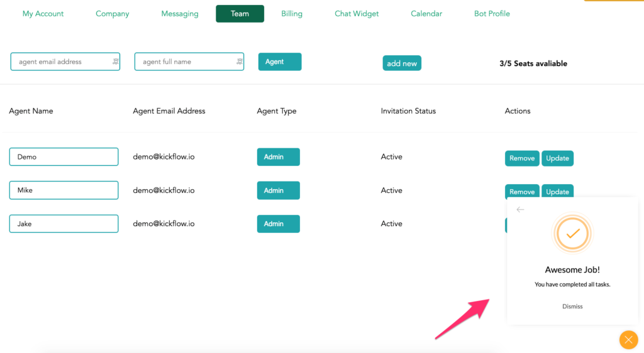Click Mike row email demo@kickflow.io
The image size is (644, 353).
[164, 190]
